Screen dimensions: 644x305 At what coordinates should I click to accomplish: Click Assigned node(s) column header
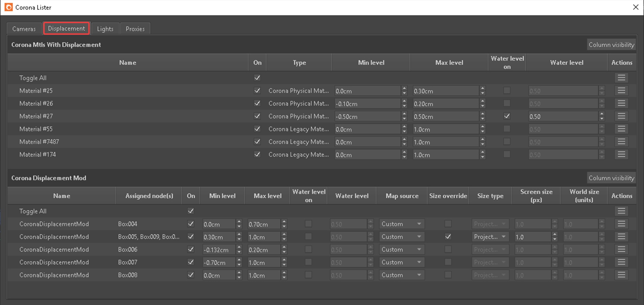click(149, 196)
